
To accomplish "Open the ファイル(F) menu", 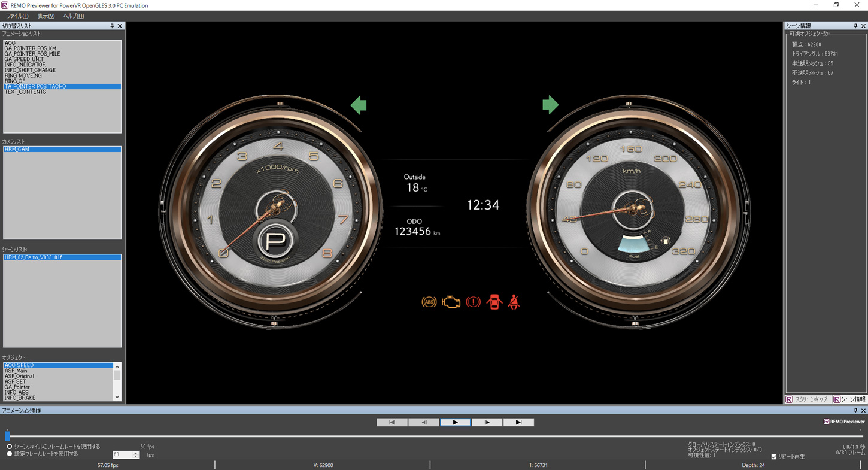I will click(x=17, y=16).
